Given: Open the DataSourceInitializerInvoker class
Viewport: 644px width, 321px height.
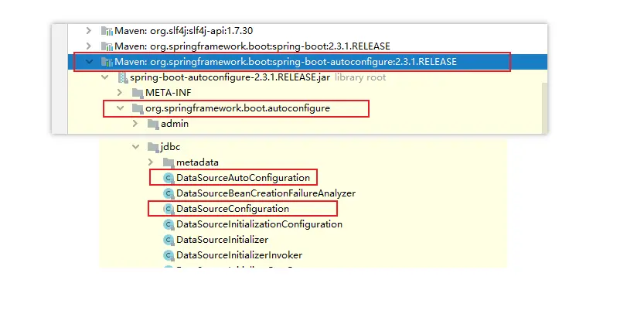Looking at the screenshot, I should [240, 255].
